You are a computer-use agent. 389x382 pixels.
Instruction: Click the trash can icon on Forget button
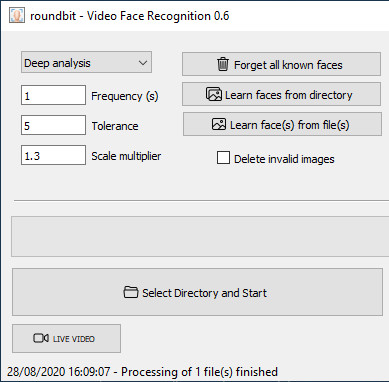223,64
